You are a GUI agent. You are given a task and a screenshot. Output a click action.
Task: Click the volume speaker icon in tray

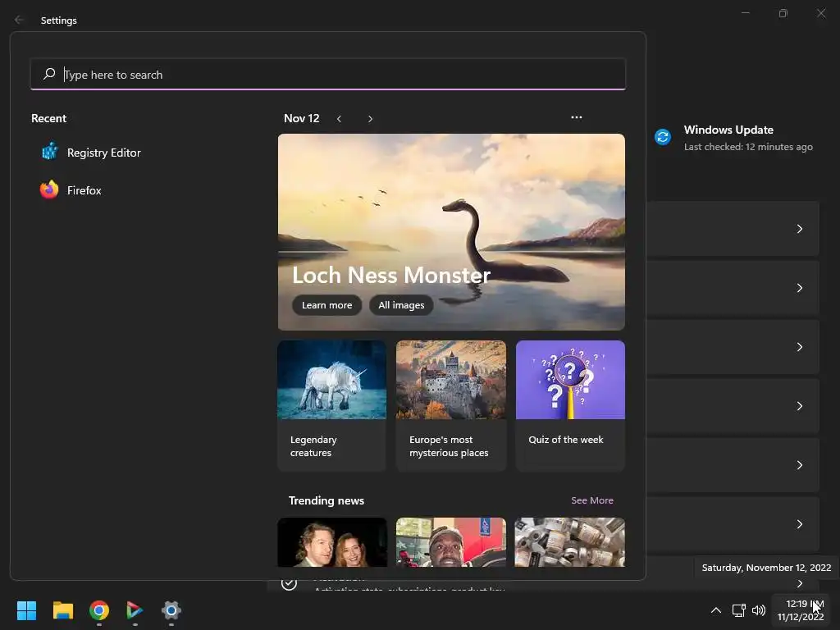tap(759, 610)
